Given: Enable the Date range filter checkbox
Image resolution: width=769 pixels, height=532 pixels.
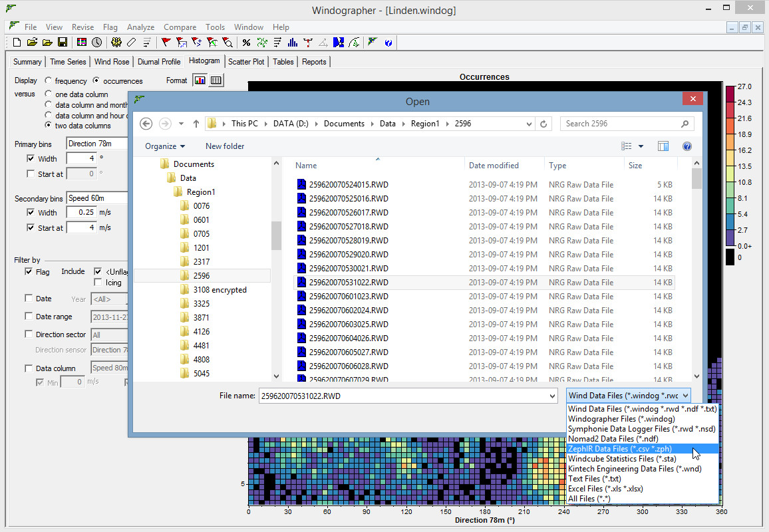Looking at the screenshot, I should tap(29, 317).
